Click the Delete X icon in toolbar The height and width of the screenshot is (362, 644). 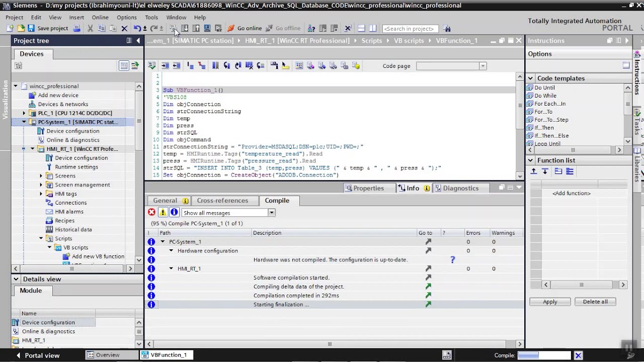124,28
